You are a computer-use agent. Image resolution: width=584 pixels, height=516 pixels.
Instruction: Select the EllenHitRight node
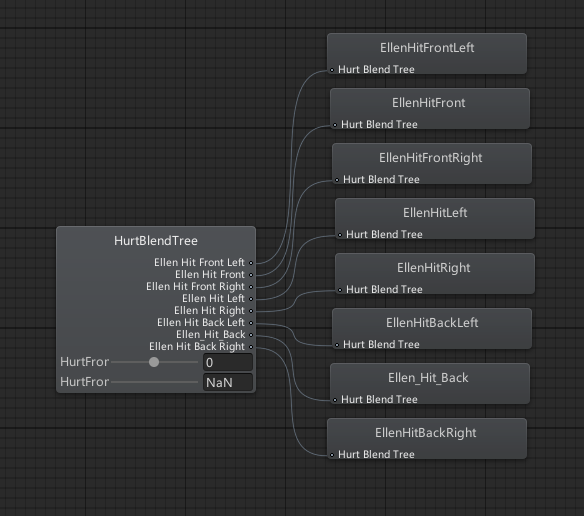click(x=435, y=274)
